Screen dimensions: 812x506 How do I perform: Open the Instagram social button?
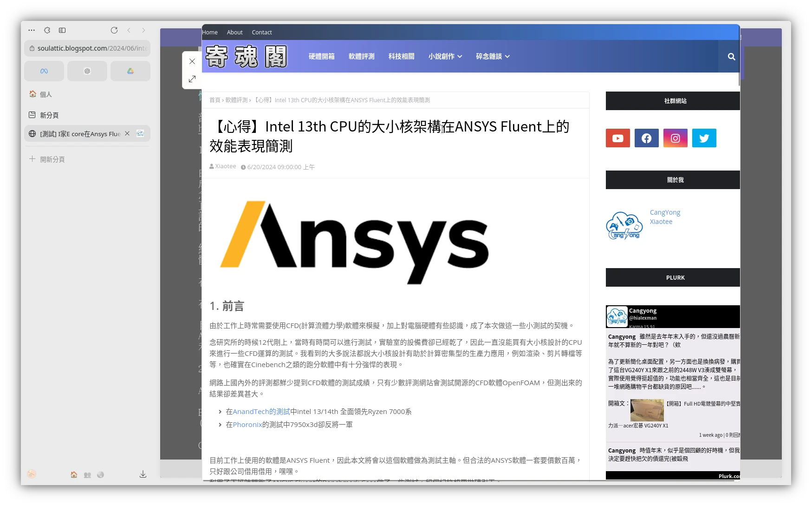click(675, 138)
